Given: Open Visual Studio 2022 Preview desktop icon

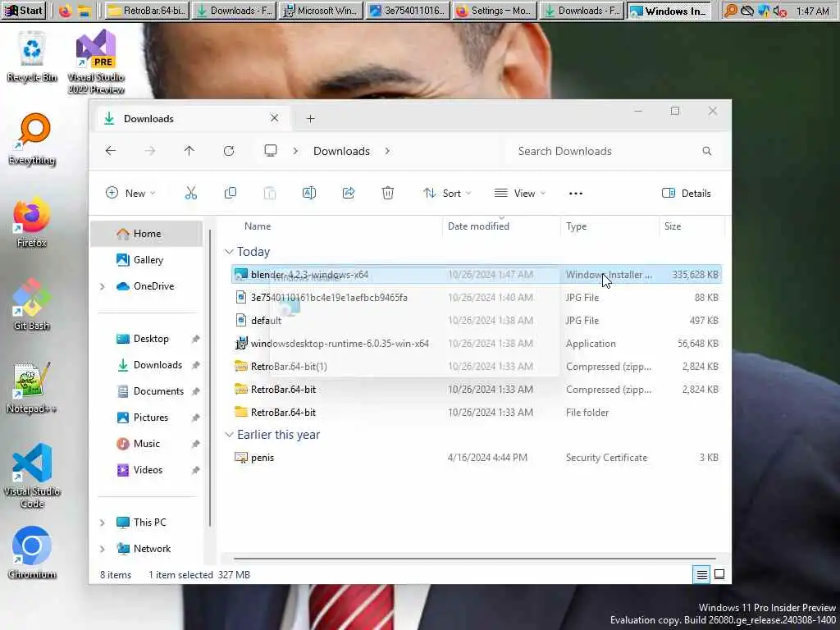Looking at the screenshot, I should click(96, 62).
